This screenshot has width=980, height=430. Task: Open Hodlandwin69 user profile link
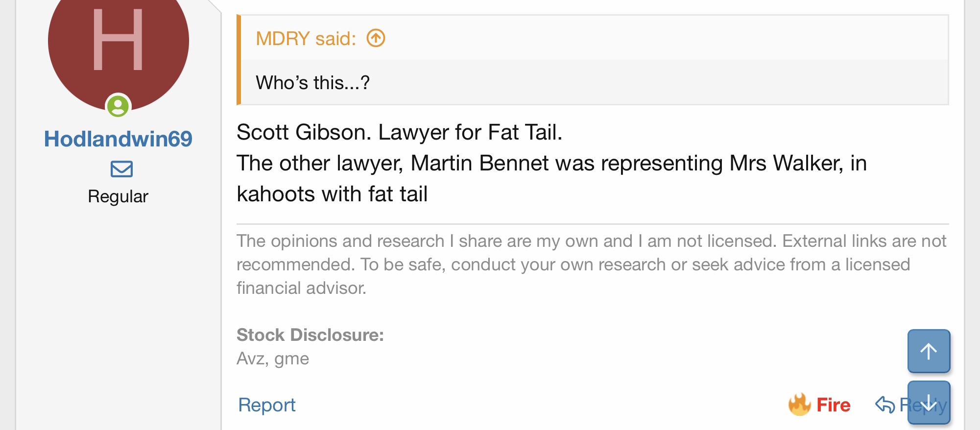118,139
